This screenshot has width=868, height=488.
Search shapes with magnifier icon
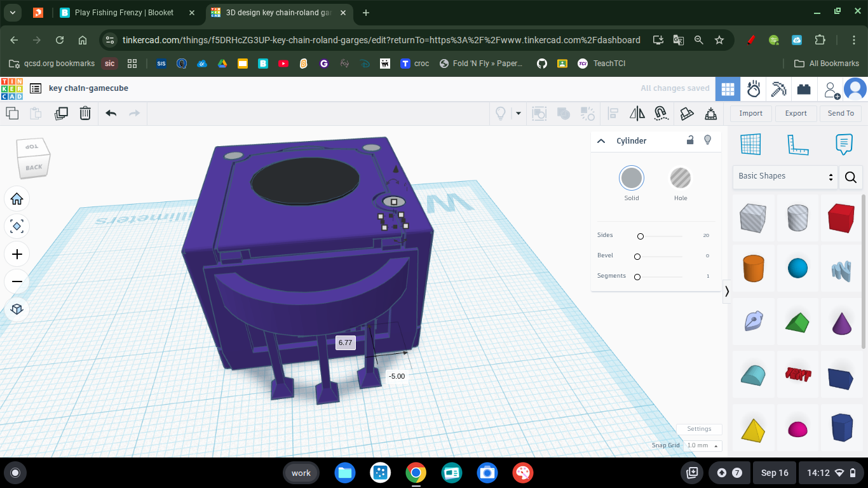coord(851,177)
